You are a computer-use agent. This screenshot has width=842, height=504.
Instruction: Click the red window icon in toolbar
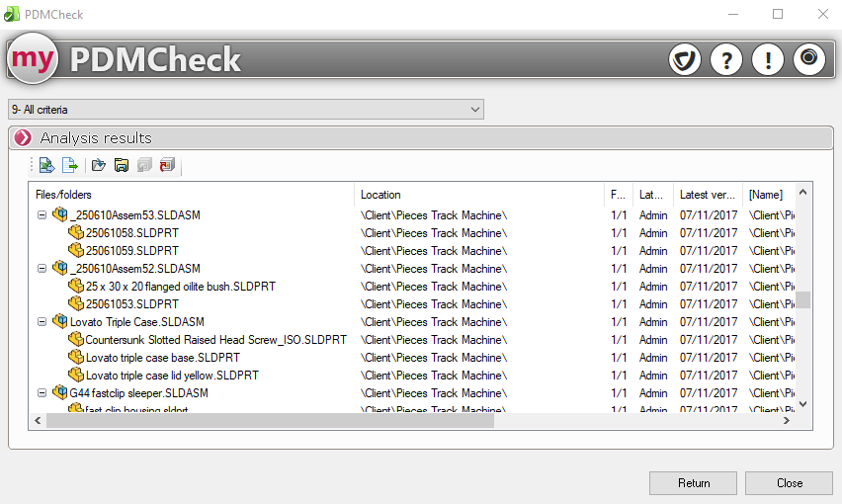(x=167, y=165)
